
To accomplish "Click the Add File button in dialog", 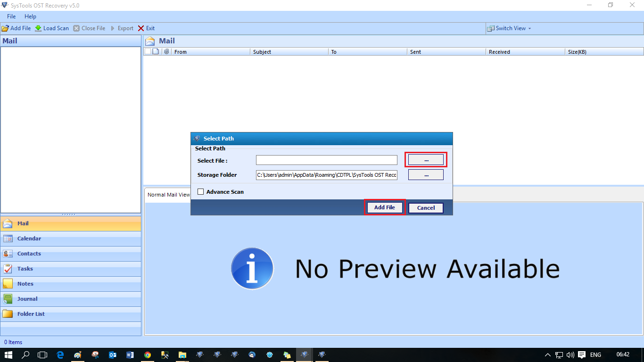I will coord(385,207).
